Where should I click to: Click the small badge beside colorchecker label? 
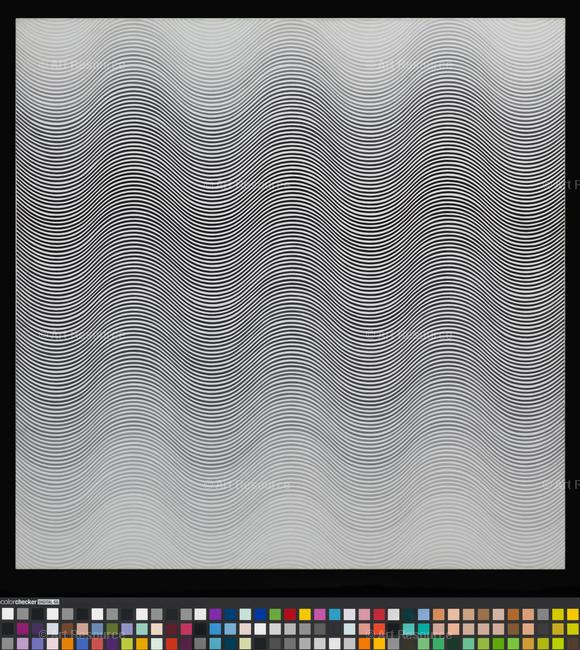(49, 602)
